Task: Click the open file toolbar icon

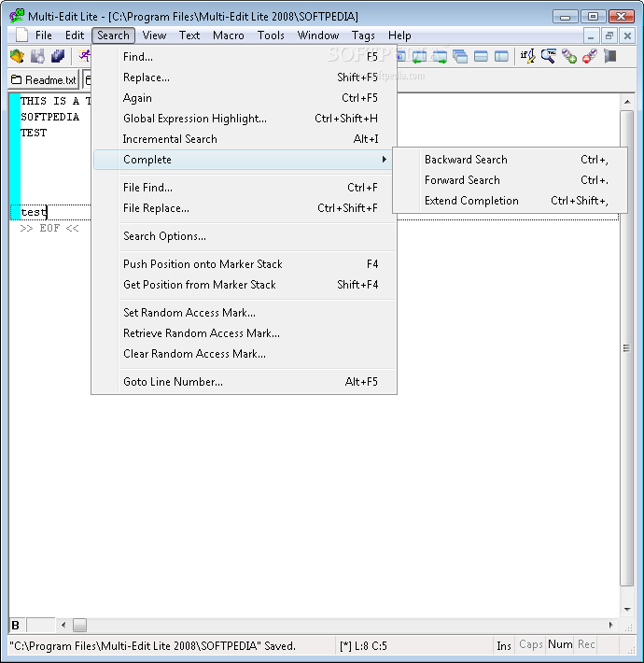Action: [18, 56]
